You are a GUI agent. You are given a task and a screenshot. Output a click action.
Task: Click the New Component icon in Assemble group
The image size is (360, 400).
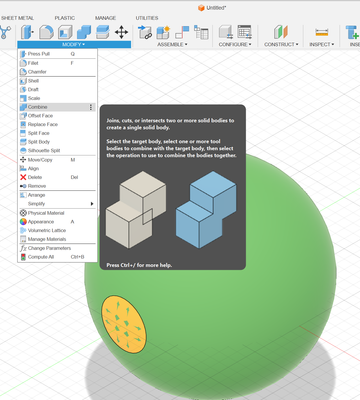163,32
